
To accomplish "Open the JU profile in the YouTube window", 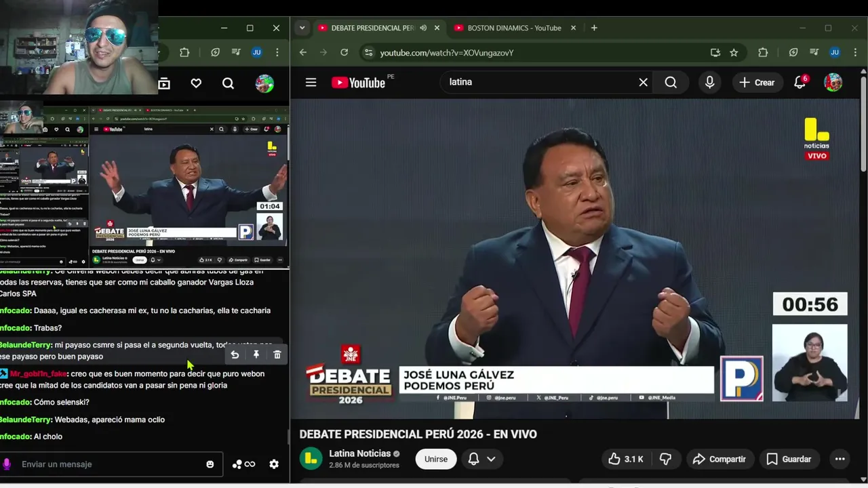I will pos(835,52).
